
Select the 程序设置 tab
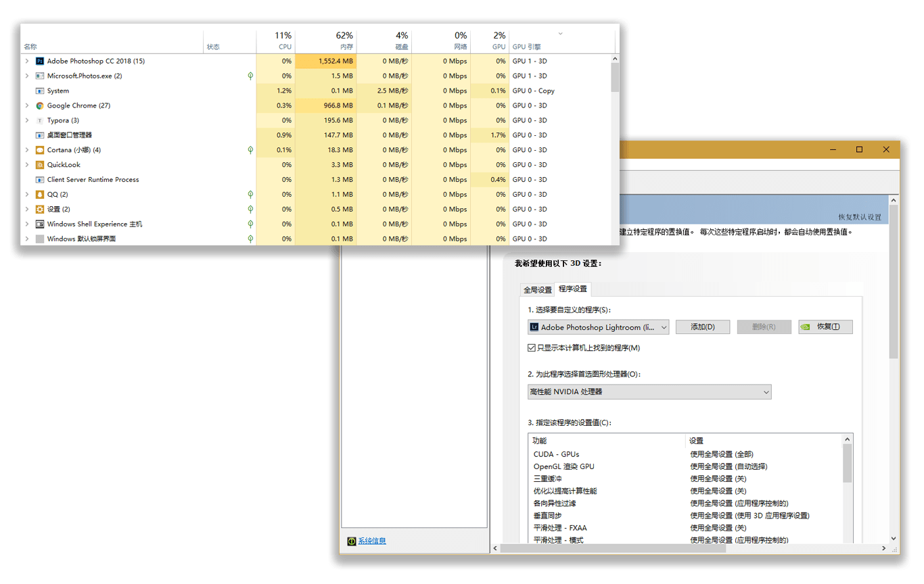point(573,289)
